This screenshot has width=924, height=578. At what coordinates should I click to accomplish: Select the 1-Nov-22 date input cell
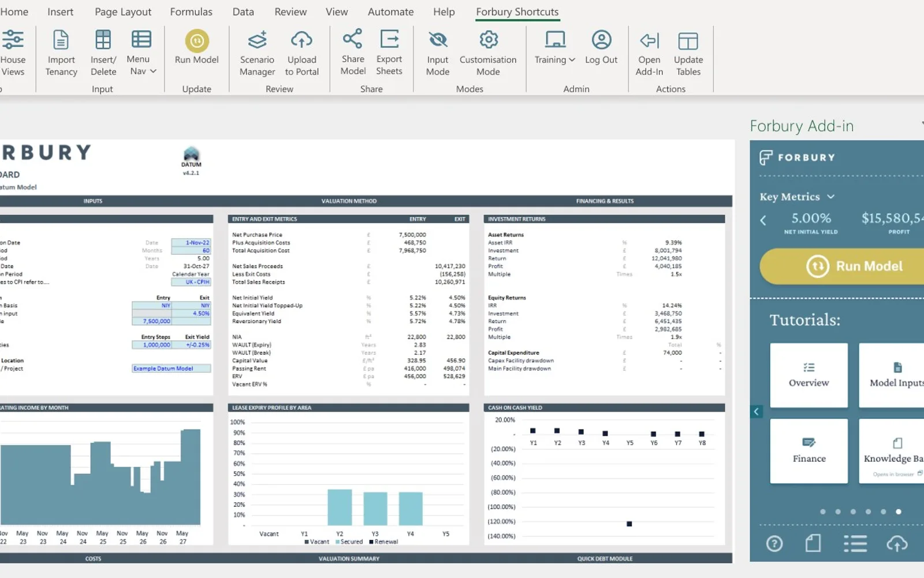coord(191,243)
